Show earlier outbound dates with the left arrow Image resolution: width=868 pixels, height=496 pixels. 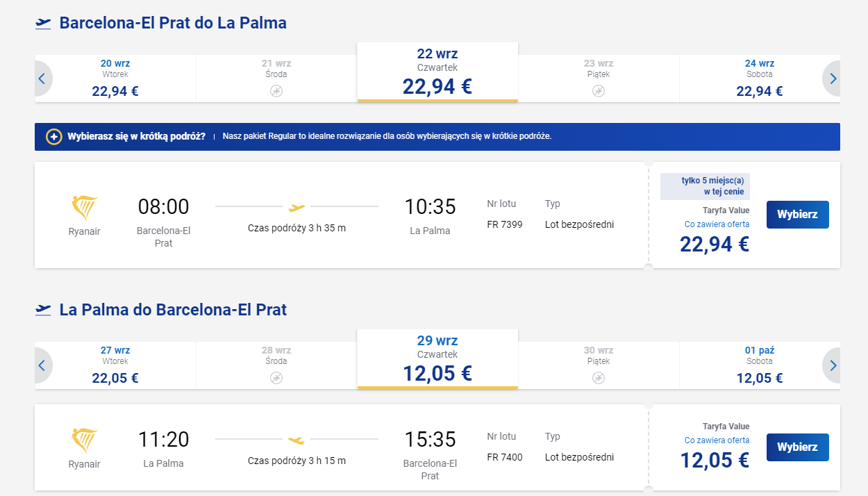click(43, 78)
